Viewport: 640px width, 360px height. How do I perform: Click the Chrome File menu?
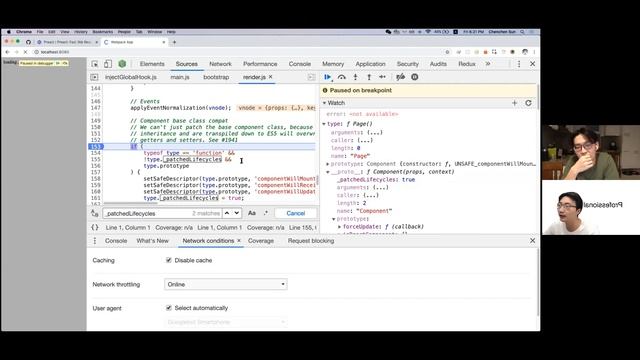click(x=40, y=32)
